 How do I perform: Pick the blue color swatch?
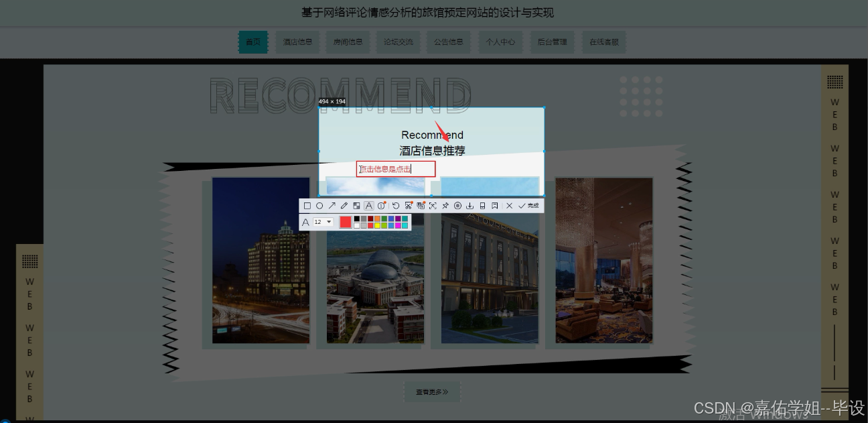pyautogui.click(x=391, y=219)
